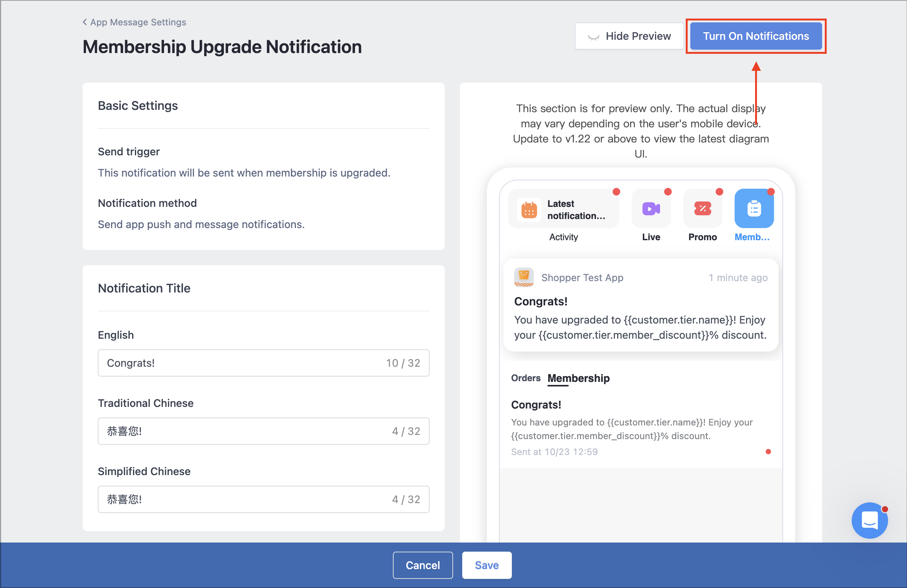Click the 'Notification method' label

click(147, 203)
